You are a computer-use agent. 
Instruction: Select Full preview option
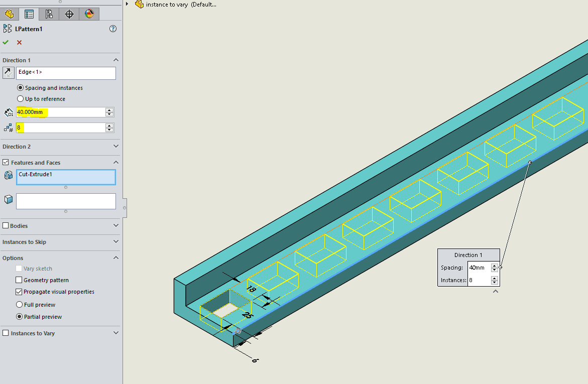pyautogui.click(x=20, y=305)
